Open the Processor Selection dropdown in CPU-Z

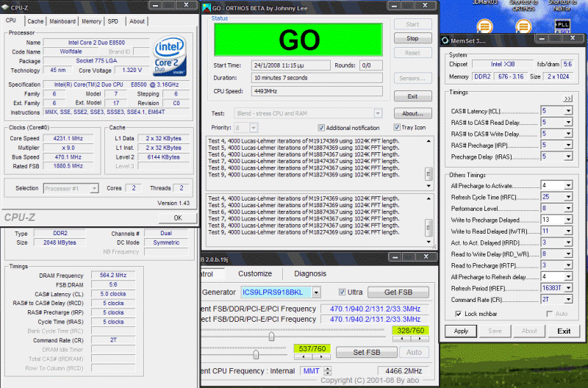tap(94, 189)
